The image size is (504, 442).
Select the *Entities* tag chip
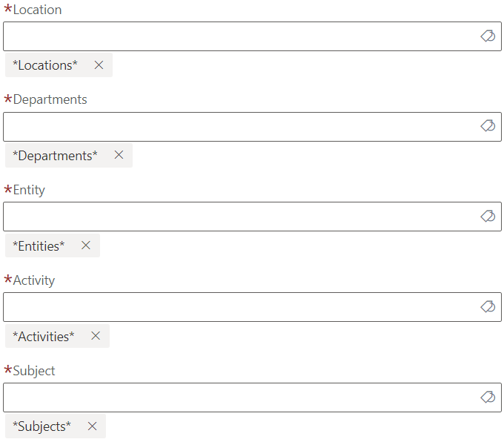click(39, 245)
